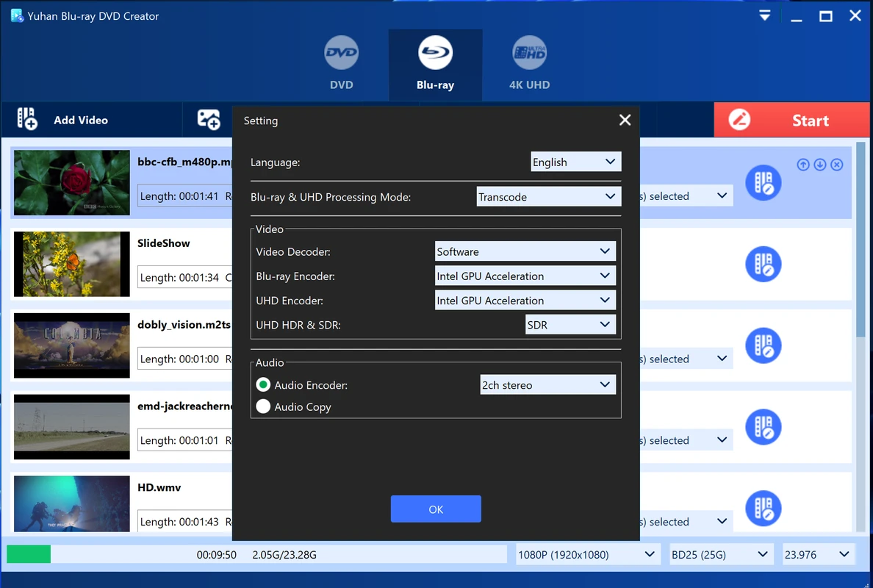873x588 pixels.
Task: Click the Yuhan Blu-ray DVD Creator app icon
Action: [x=17, y=15]
